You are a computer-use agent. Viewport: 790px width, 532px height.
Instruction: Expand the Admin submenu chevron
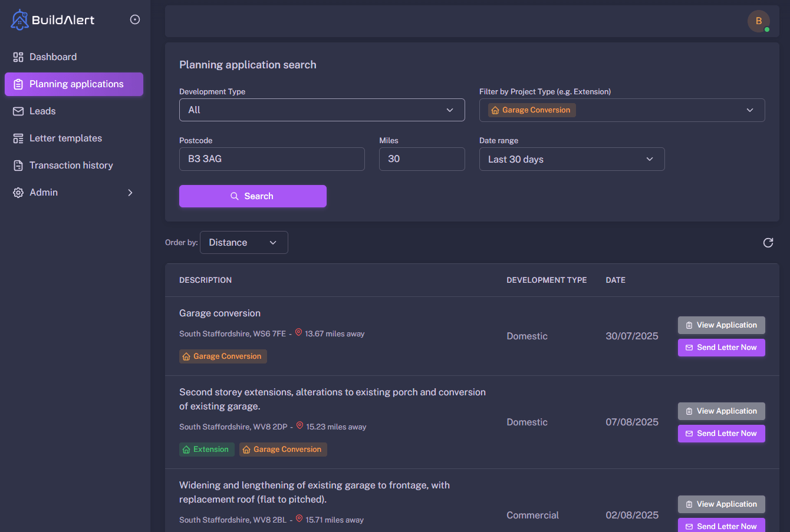click(130, 193)
